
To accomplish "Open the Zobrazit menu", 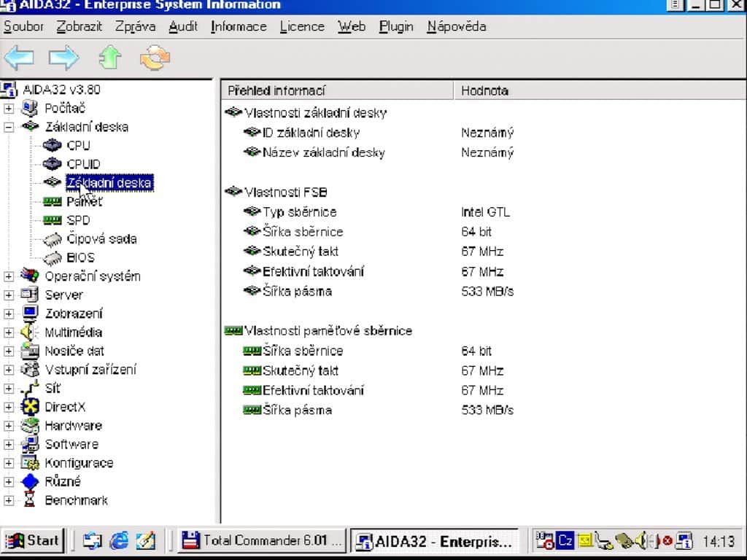I will click(79, 26).
